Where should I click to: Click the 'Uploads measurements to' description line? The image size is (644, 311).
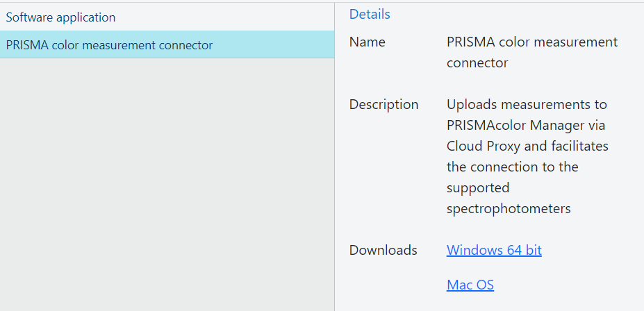tap(527, 104)
